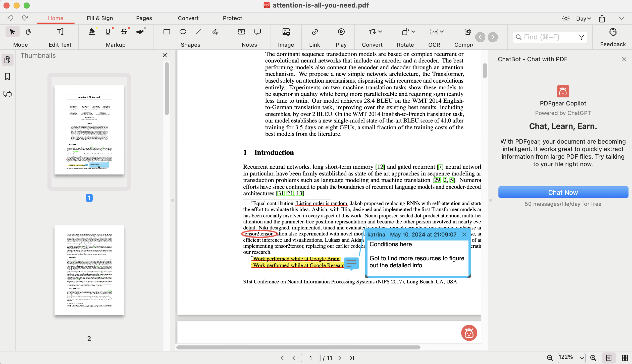Screen dimensions: 632x364
Task: Click the redo arrow
Action: [x=25, y=18]
